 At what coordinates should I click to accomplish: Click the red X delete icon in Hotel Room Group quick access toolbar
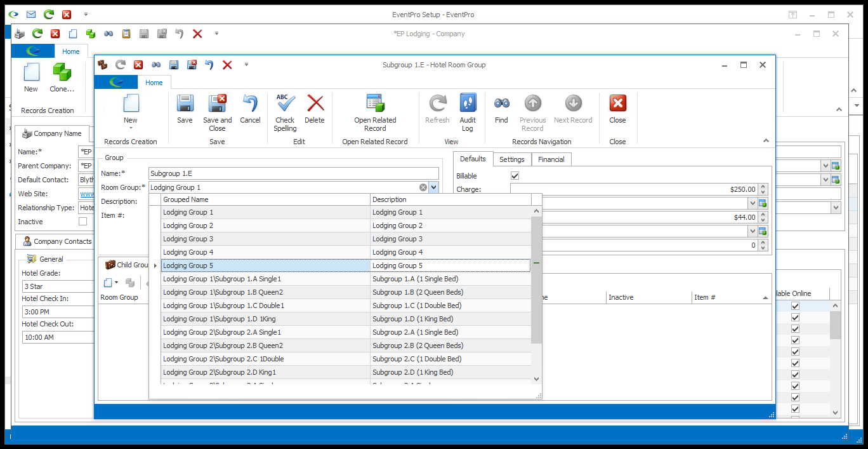(x=227, y=65)
